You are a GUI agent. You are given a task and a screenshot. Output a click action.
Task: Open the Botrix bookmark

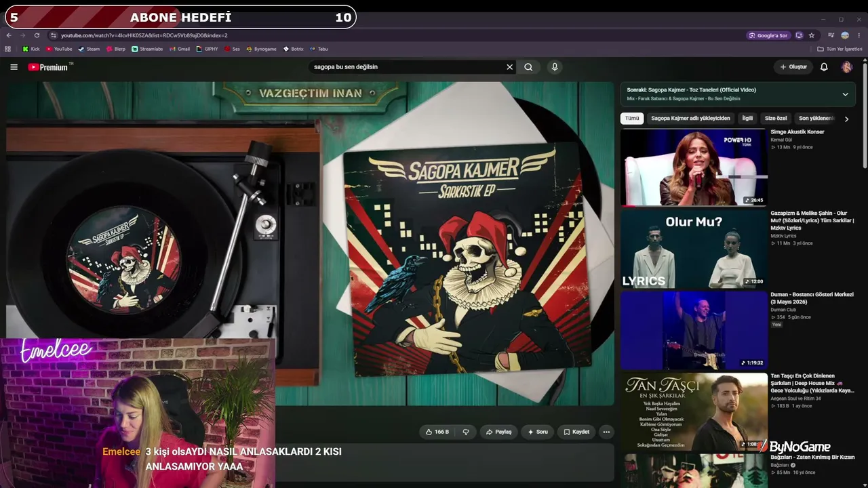[293, 49]
